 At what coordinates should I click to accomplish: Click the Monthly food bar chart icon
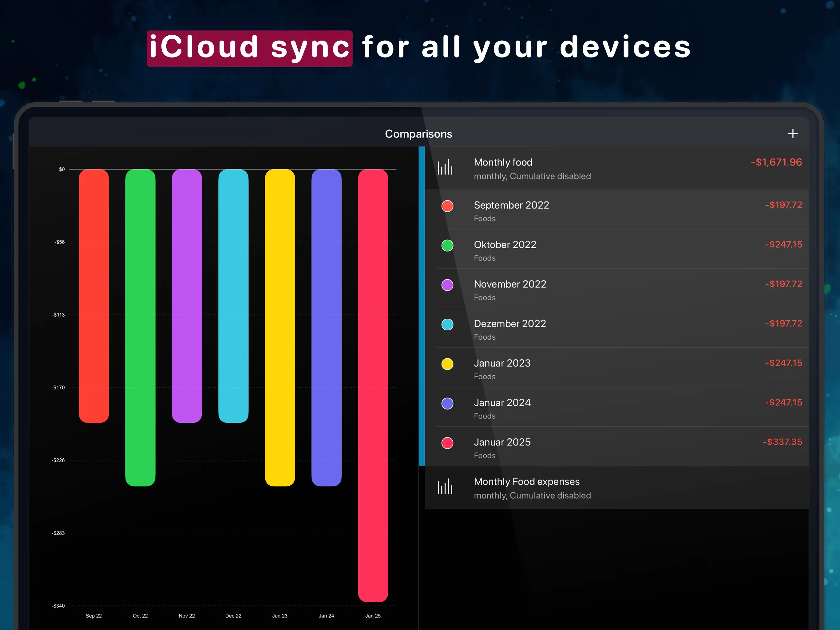445,168
